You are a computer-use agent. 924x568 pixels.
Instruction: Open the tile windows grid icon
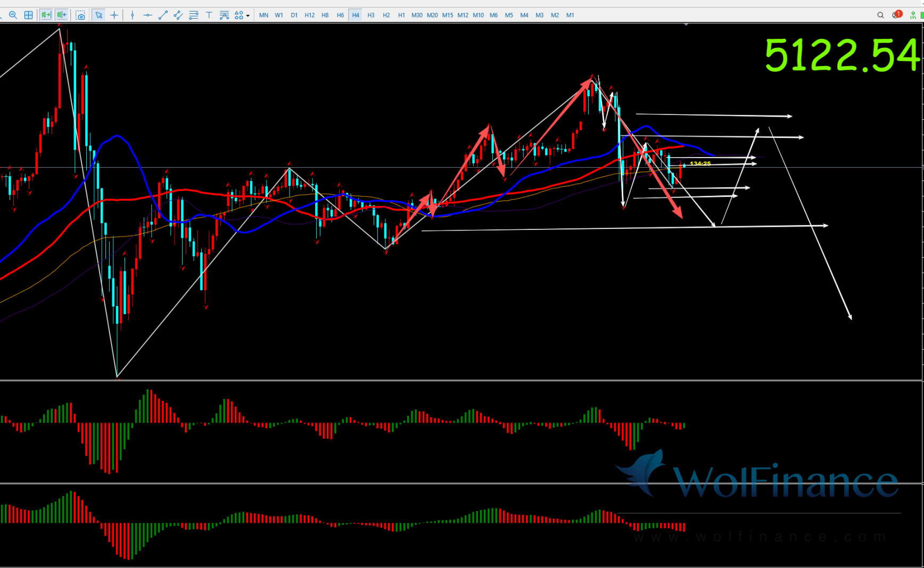coord(29,15)
